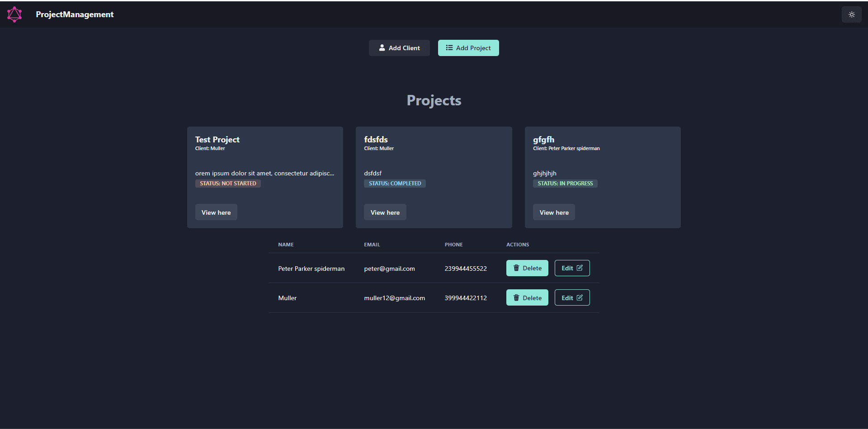Click the pencil icon on Peter Parker's Edit button
Image resolution: width=868 pixels, height=429 pixels.
pos(580,268)
